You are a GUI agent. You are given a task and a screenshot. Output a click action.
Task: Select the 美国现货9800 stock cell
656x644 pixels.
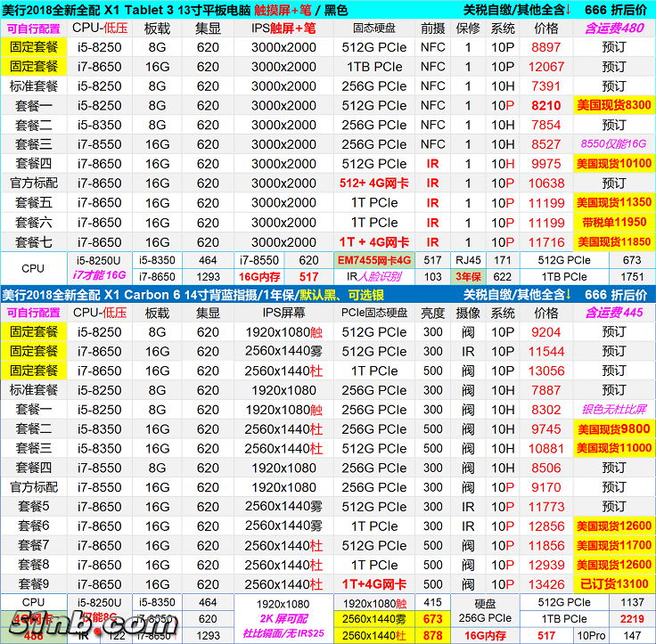pos(613,429)
